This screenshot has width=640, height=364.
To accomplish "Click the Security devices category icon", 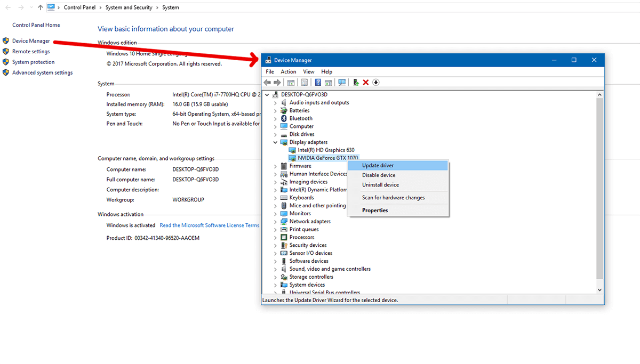I will click(284, 245).
